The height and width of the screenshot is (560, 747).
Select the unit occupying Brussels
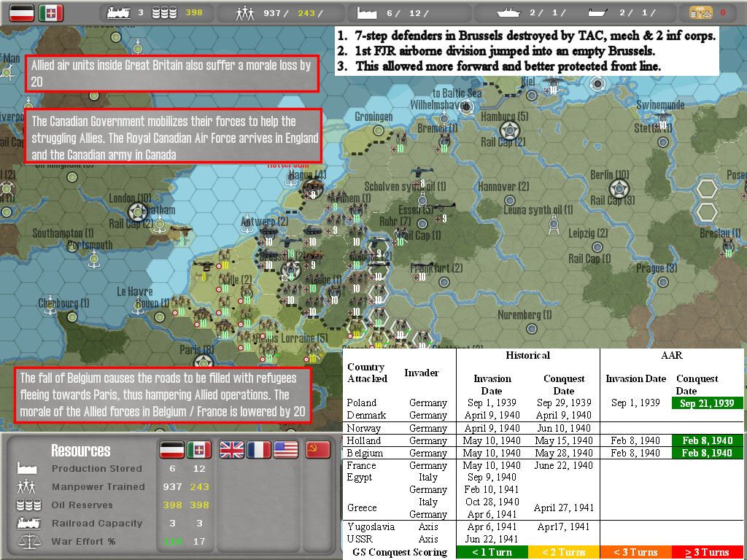(x=290, y=271)
